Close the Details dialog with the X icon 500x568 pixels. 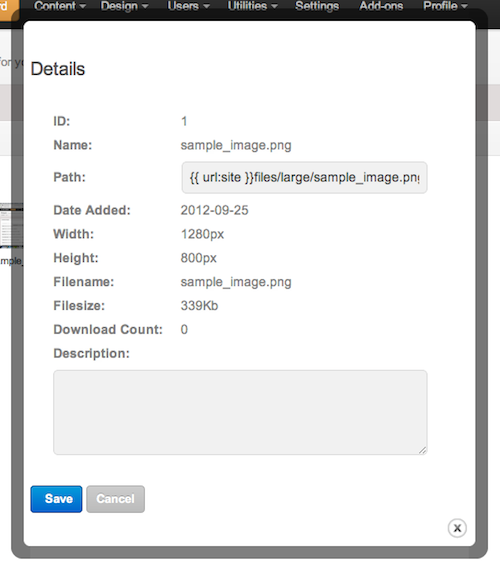457,528
